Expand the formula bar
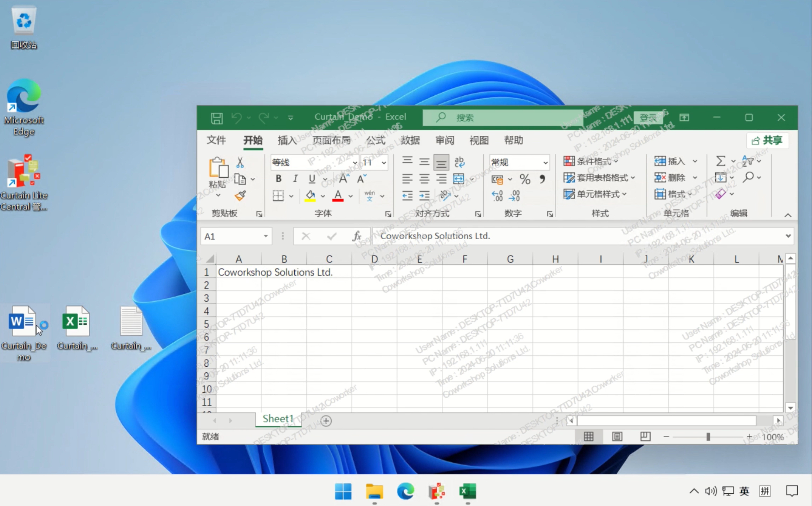812x506 pixels. click(788, 236)
